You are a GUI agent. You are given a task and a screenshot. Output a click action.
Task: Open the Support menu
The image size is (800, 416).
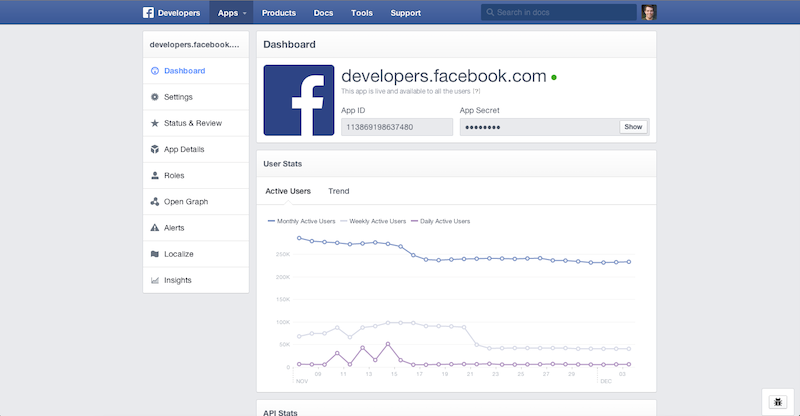(x=406, y=13)
